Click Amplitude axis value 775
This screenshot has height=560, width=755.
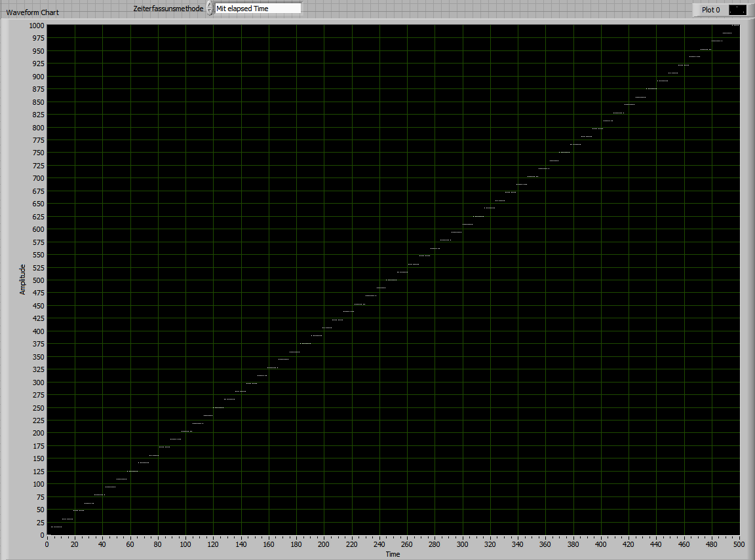point(39,140)
